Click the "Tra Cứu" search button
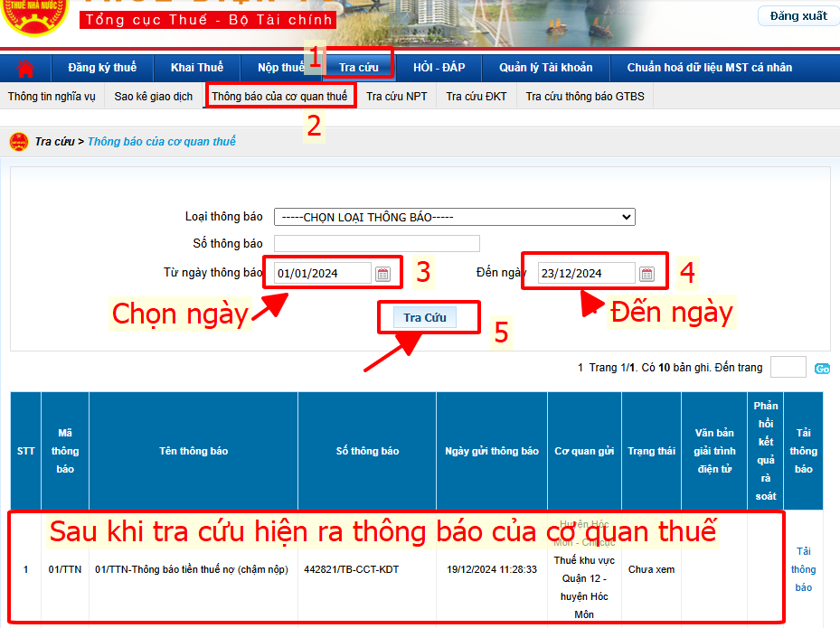The width and height of the screenshot is (840, 628). 428,317
